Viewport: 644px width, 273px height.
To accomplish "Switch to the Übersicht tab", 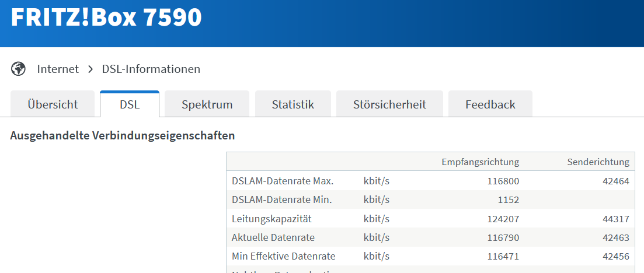I will (53, 104).
